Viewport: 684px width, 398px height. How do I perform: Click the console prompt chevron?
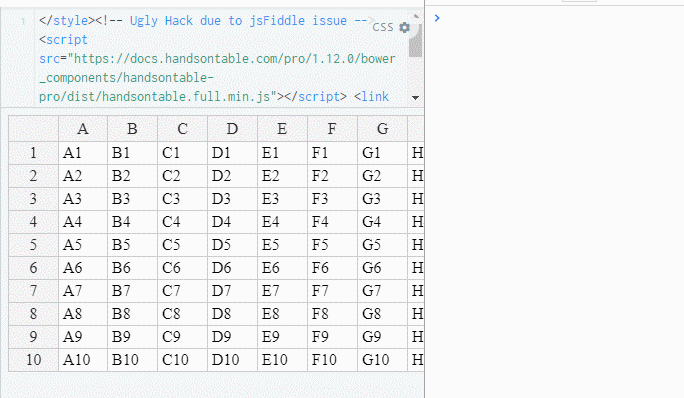click(x=437, y=18)
